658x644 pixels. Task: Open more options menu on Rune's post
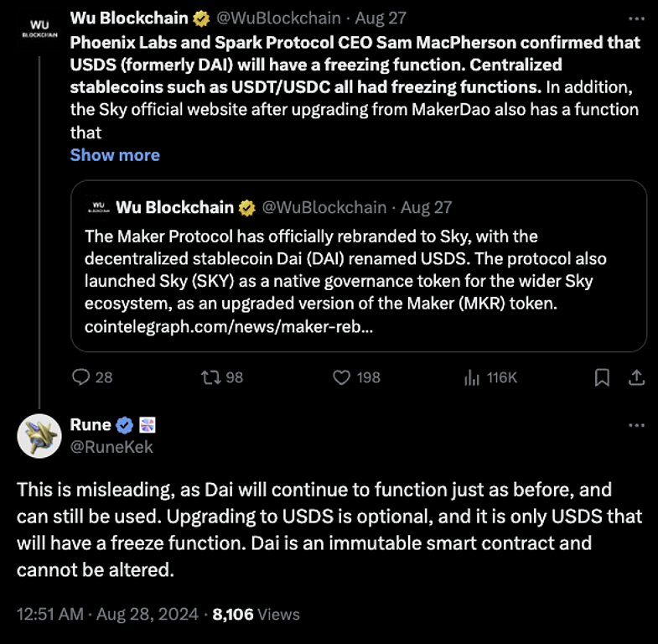click(x=636, y=426)
